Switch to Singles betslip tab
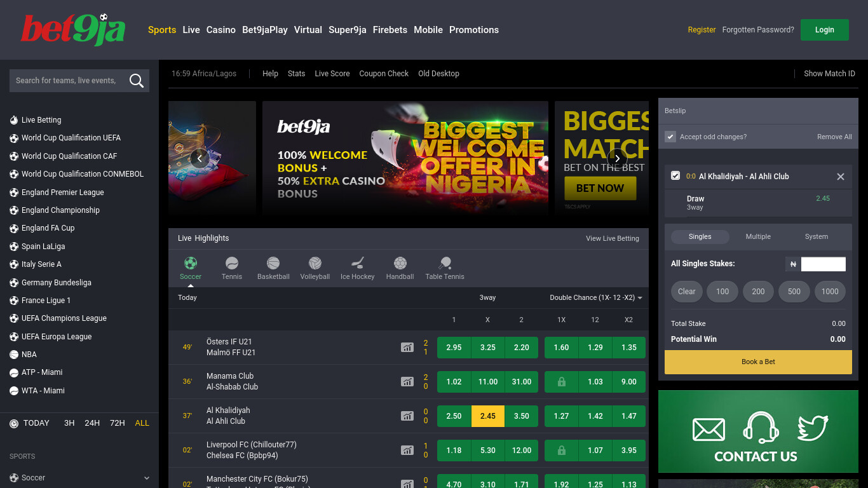Viewport: 868px width, 488px height. pos(700,236)
